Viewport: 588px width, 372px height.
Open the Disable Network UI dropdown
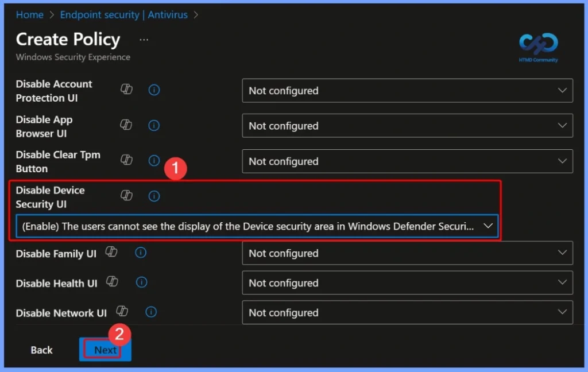407,312
